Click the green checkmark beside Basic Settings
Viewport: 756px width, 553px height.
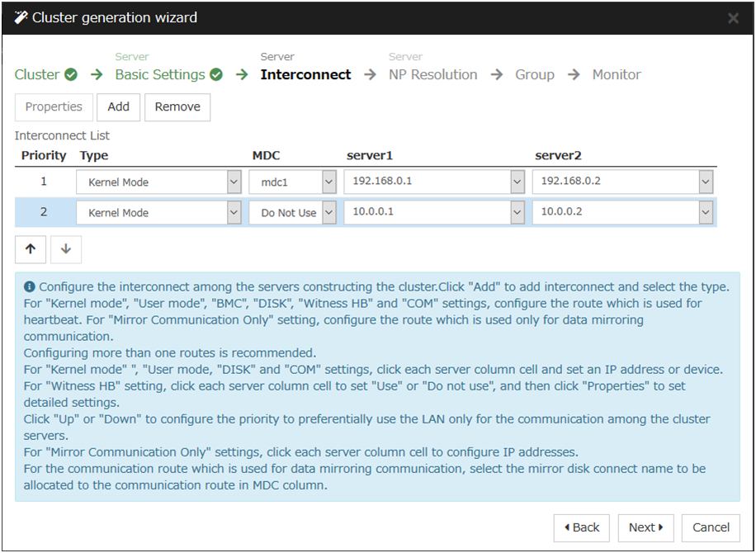(216, 74)
